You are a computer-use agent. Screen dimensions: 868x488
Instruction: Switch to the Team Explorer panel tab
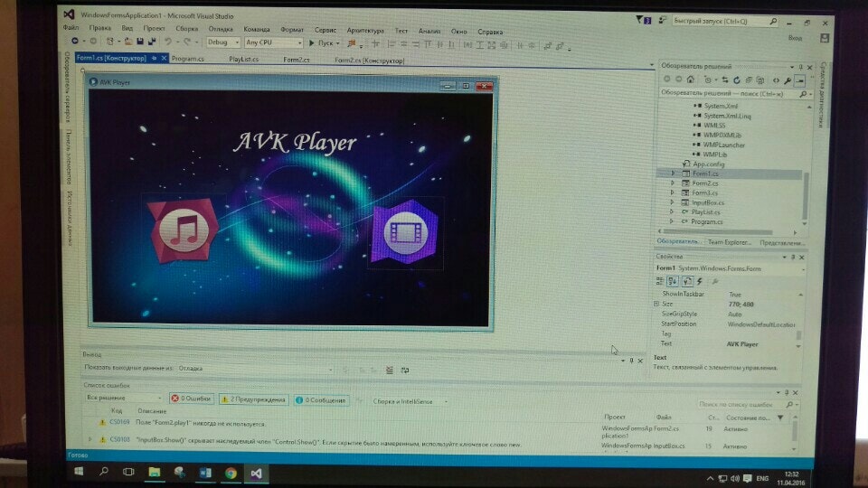[x=729, y=242]
